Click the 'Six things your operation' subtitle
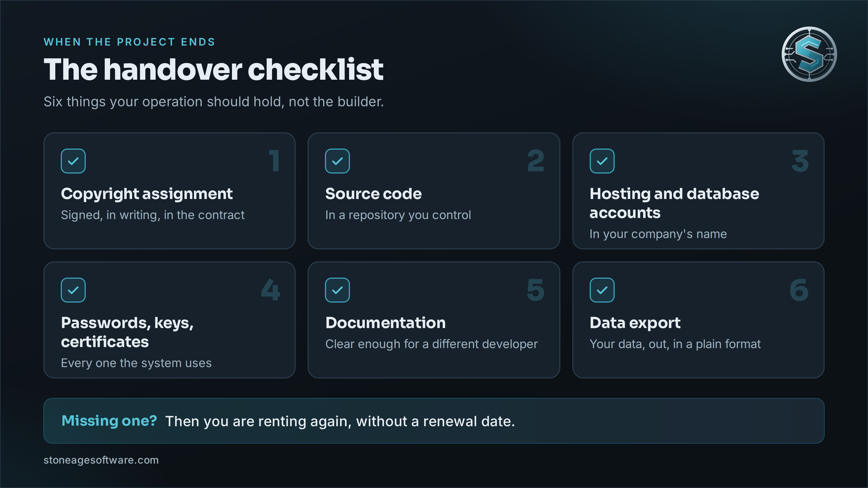 tap(213, 102)
